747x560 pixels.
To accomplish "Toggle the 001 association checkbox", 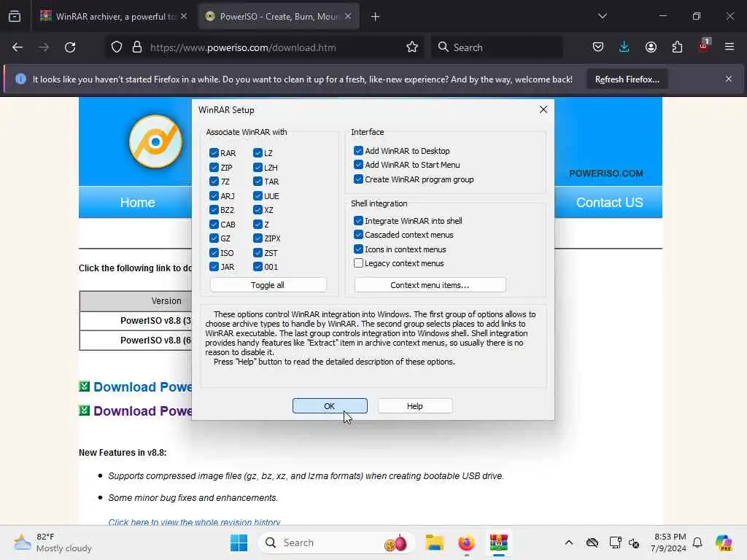I will 258,267.
